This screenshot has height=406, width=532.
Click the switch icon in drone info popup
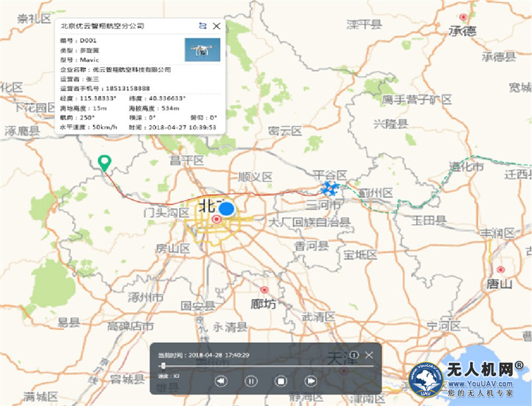(203, 26)
